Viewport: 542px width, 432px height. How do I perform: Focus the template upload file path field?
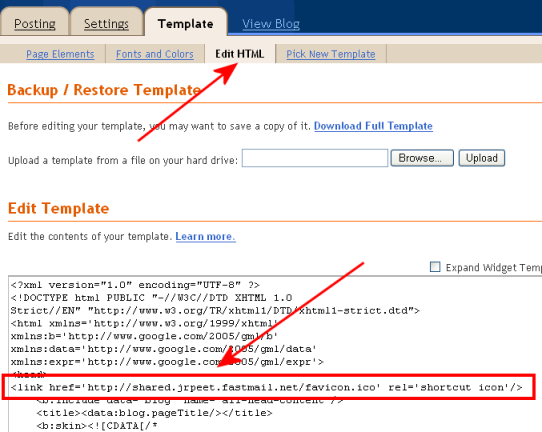point(315,158)
